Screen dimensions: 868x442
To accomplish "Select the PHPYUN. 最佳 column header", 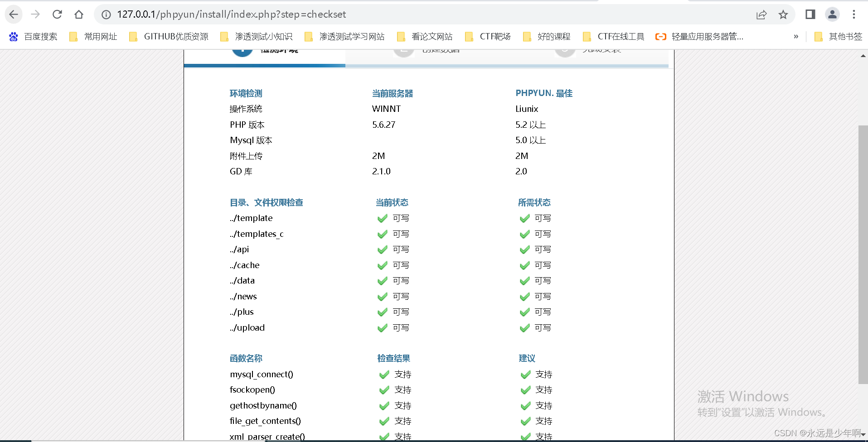I will click(x=544, y=93).
